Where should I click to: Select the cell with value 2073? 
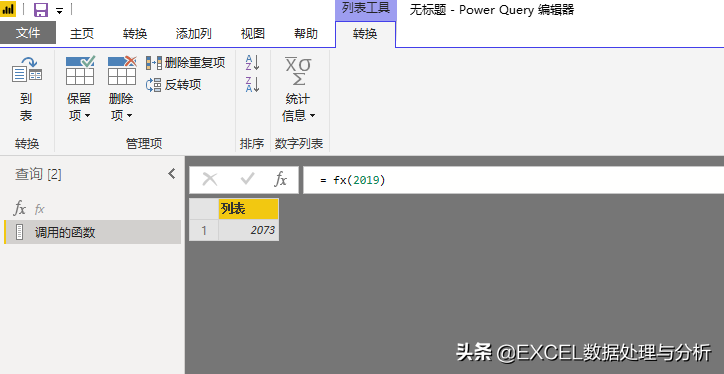click(x=248, y=230)
